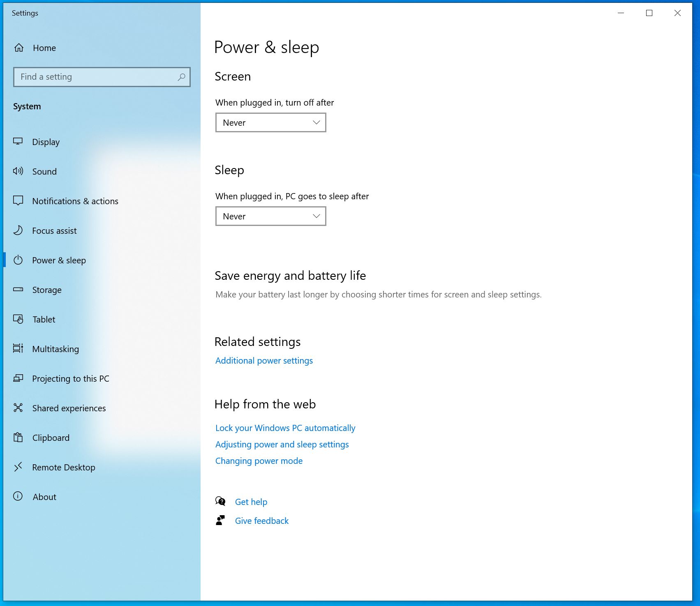Maximize the Settings window

[x=649, y=13]
